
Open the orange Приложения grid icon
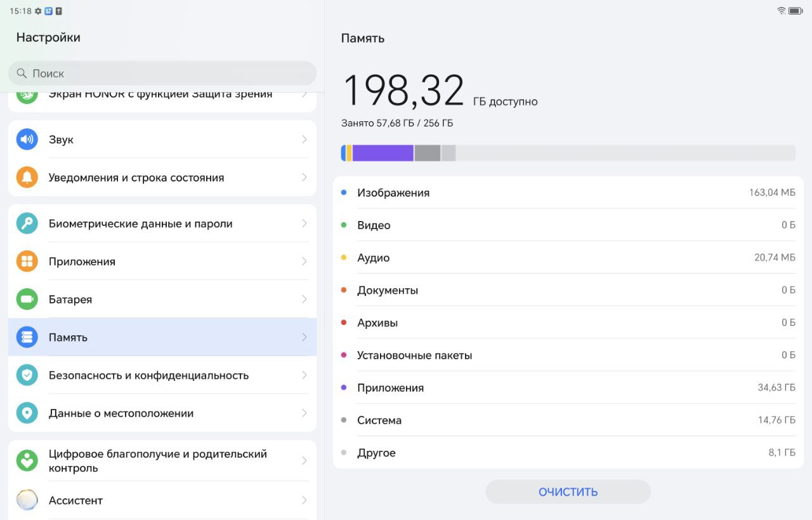pos(27,261)
